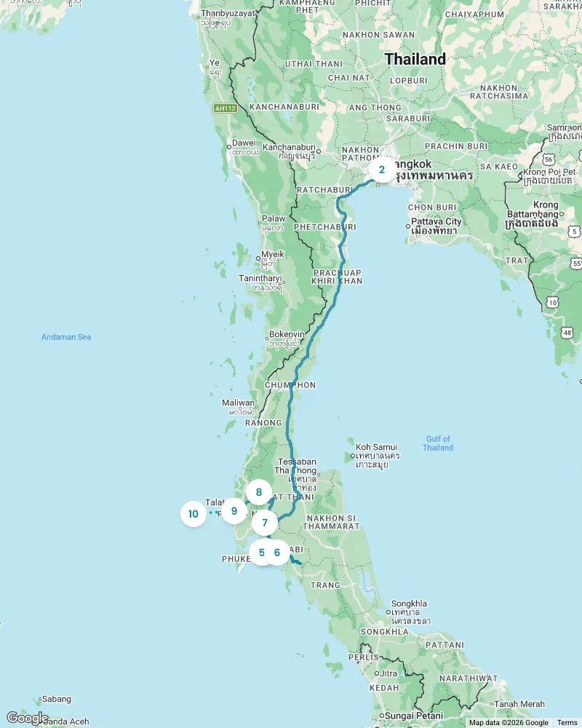Click the Dawei town label
This screenshot has width=582, height=728.
[244, 143]
